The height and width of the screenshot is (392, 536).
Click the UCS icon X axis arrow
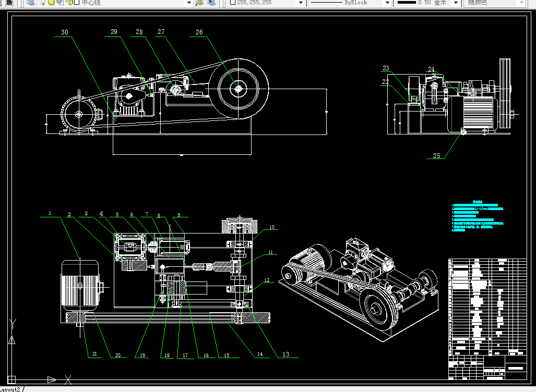52,379
